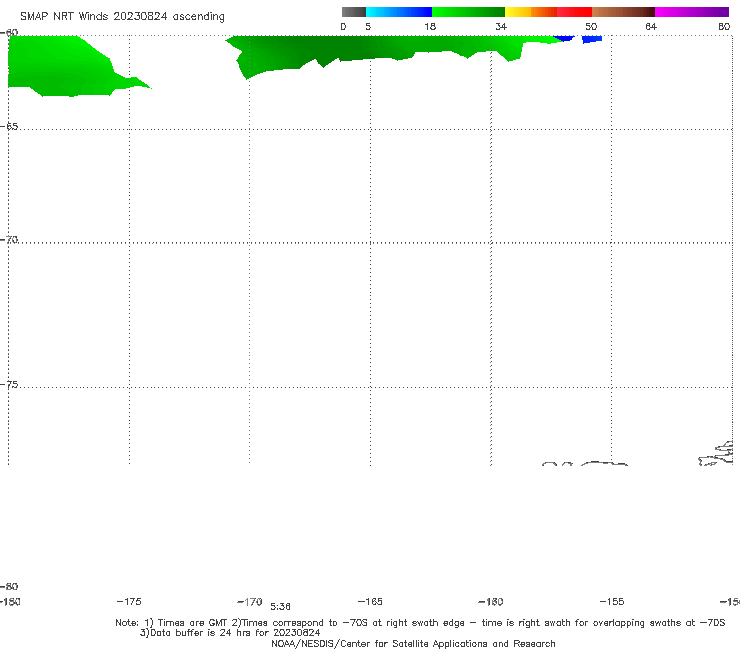740x650 pixels.
Task: Click the light green wind swath at the map's left edge
Action: 61,66
